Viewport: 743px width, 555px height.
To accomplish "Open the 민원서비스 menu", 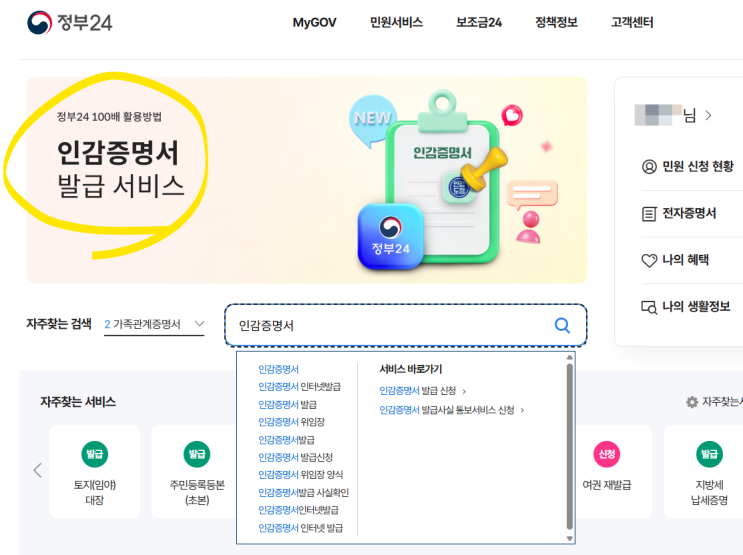I will [x=396, y=22].
